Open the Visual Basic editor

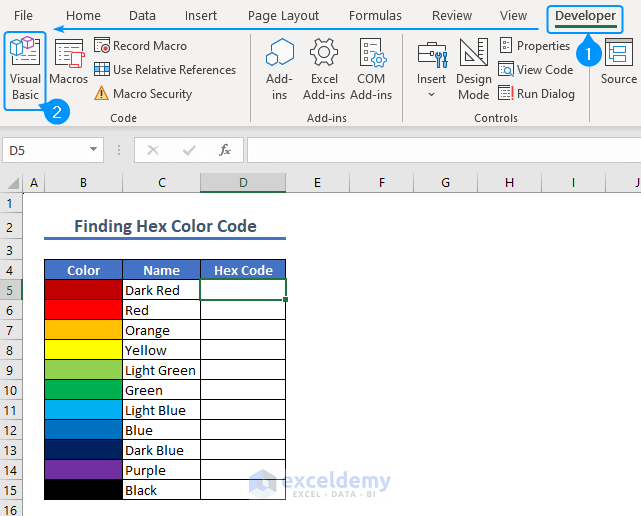(25, 69)
